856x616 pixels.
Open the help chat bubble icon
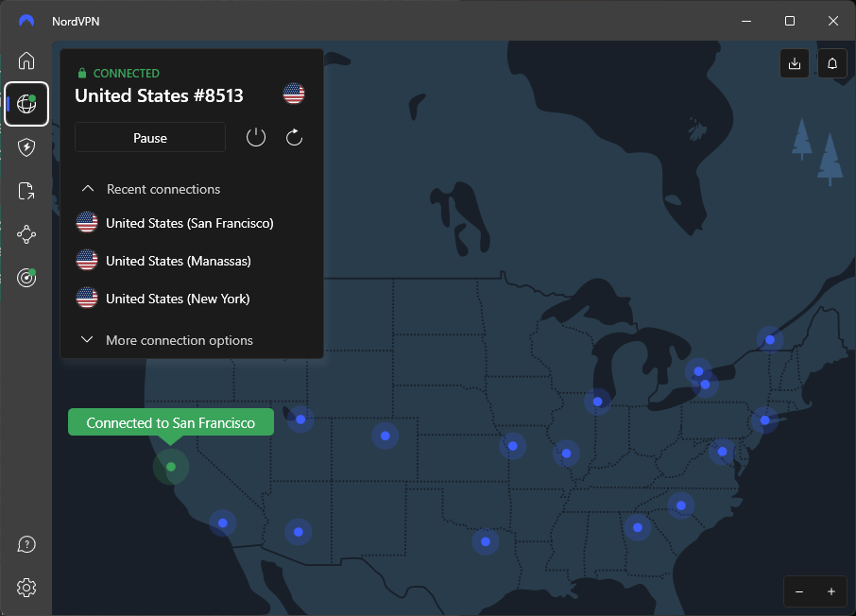point(26,544)
